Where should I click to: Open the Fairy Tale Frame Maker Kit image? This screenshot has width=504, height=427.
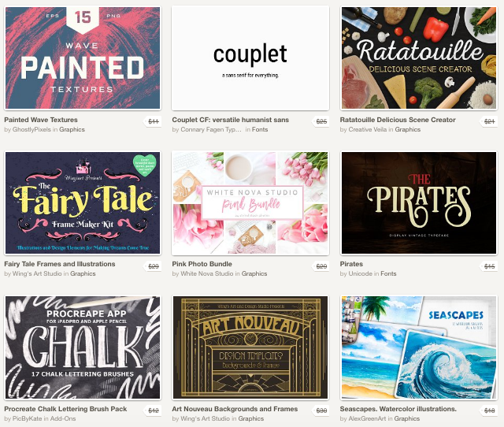tap(83, 203)
